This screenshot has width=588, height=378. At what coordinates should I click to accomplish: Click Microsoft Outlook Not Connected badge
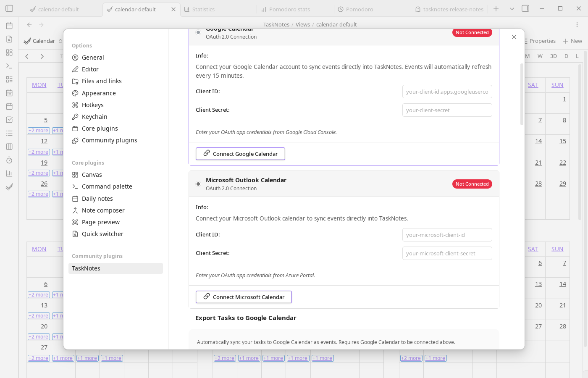coord(472,184)
